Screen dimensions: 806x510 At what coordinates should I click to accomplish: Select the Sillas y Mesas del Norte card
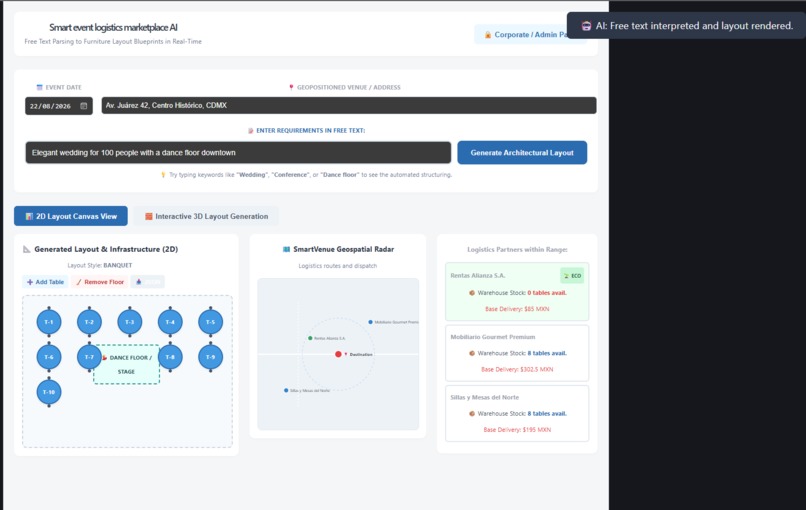[x=517, y=413]
